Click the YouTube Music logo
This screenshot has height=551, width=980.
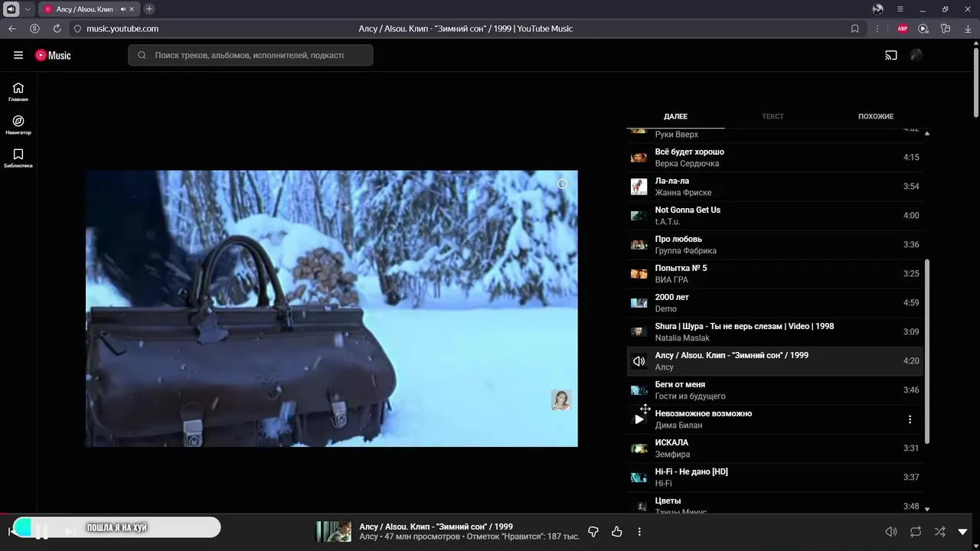tap(53, 55)
